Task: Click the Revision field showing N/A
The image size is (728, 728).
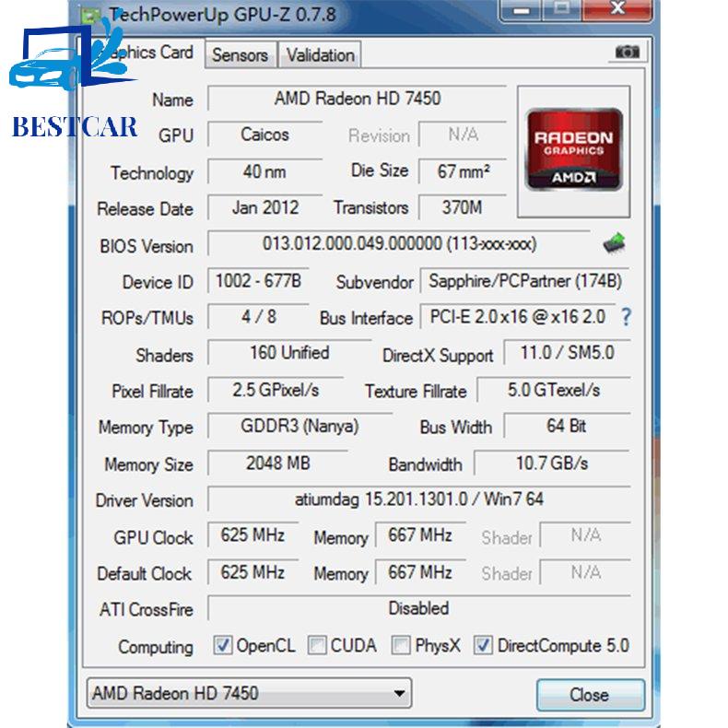Action: [x=463, y=135]
